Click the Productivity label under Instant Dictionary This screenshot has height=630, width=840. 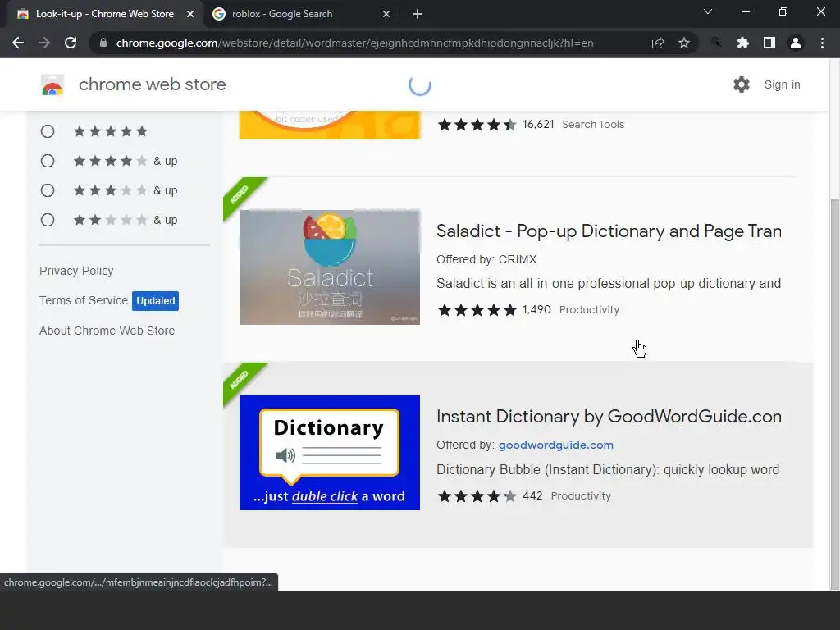581,495
